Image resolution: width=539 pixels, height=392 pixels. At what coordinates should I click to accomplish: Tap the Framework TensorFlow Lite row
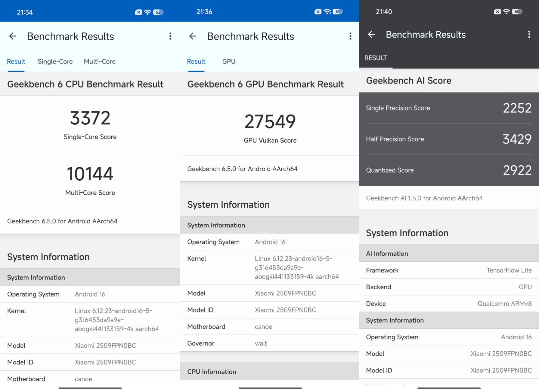coord(449,270)
